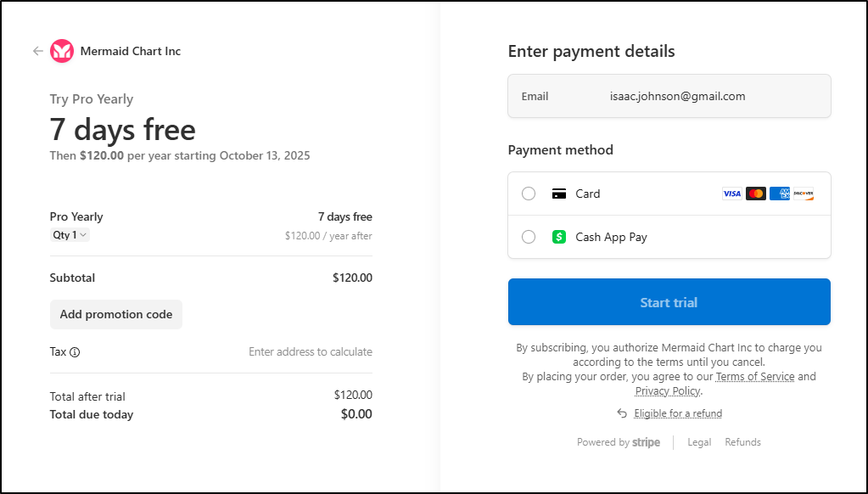Select the Card radio button
Image resolution: width=868 pixels, height=494 pixels.
point(529,194)
